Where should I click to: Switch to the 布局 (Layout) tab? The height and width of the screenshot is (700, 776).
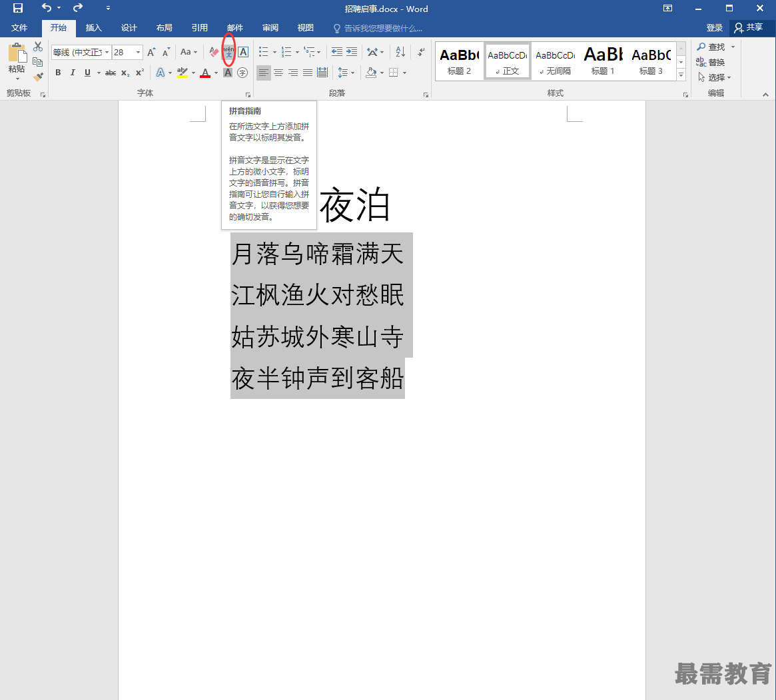click(165, 28)
